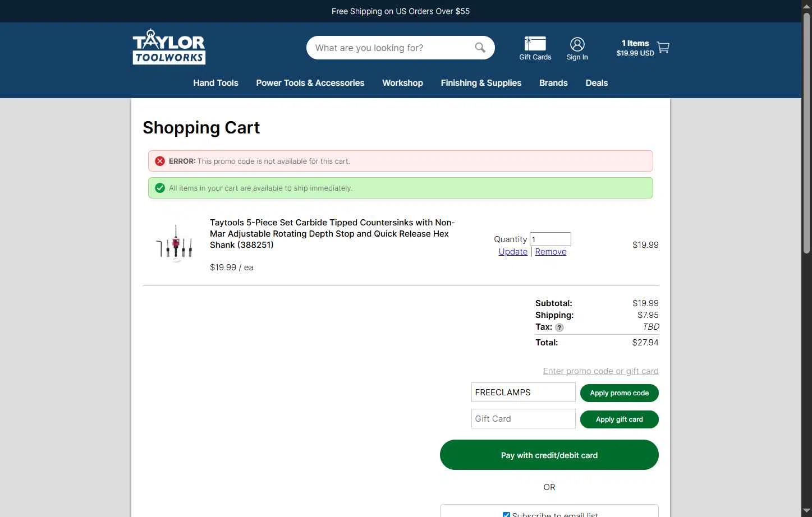Image resolution: width=812 pixels, height=517 pixels.
Task: Click the TBD tax value
Action: coord(651,327)
